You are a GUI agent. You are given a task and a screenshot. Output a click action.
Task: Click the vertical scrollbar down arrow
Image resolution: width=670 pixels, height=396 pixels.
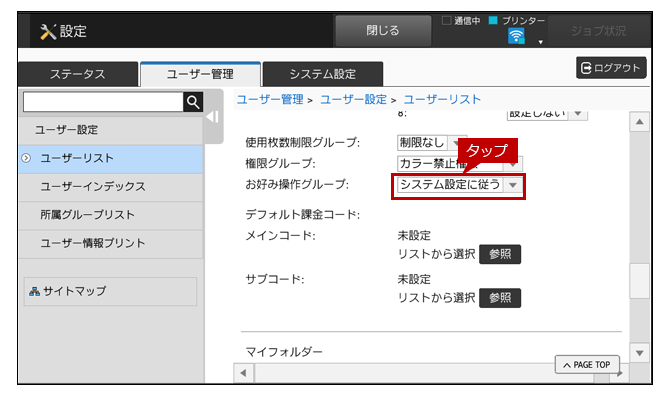[639, 353]
